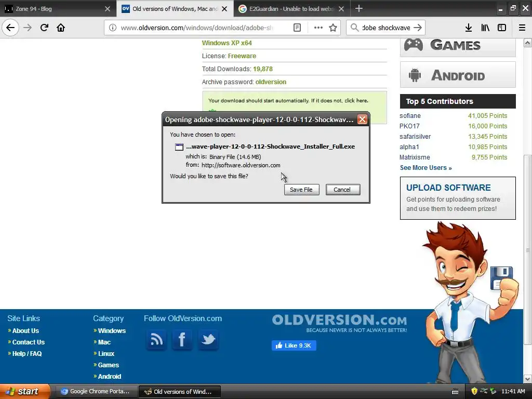The image size is (532, 399).
Task: Open contributor safarisilver's profile
Action: point(415,137)
